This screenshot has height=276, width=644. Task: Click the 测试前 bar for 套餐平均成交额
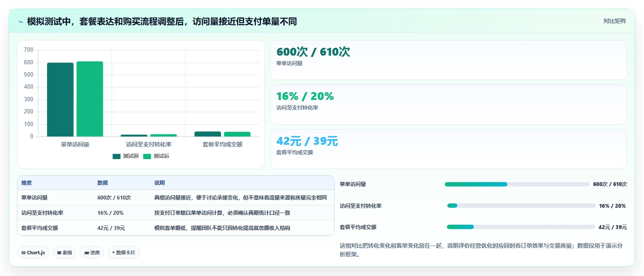pyautogui.click(x=208, y=134)
